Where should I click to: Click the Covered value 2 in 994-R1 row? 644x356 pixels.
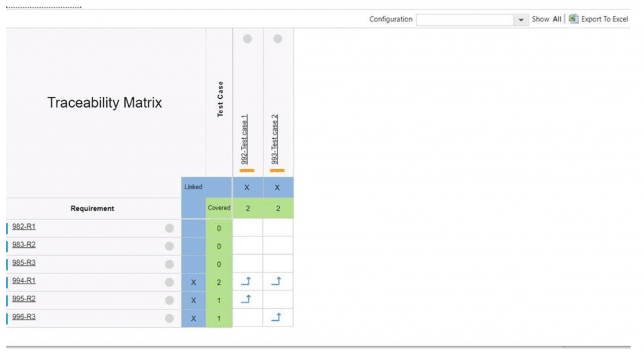(219, 282)
